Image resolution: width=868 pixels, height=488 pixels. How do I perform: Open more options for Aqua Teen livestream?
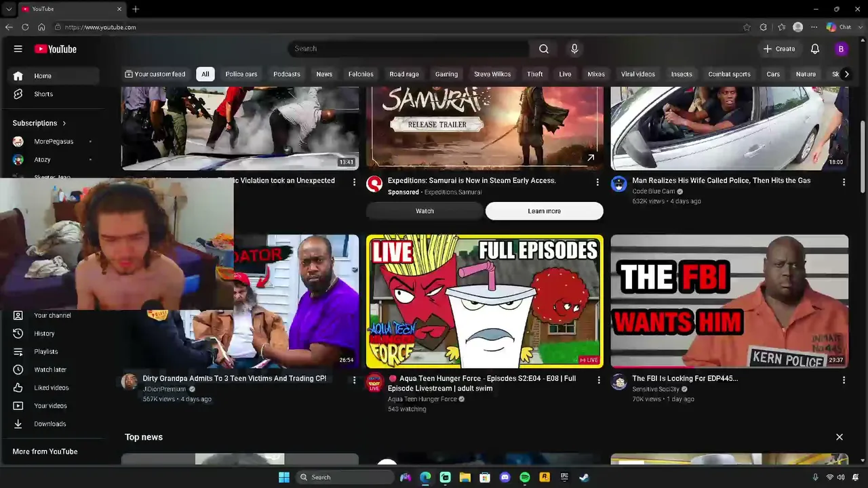pyautogui.click(x=599, y=380)
